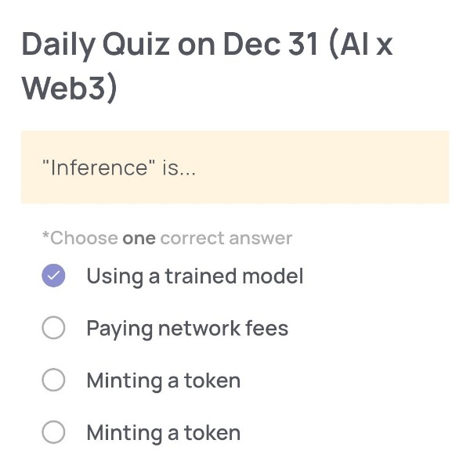Click the bold word "one" in the instruction
470x476 pixels.
[x=139, y=238]
